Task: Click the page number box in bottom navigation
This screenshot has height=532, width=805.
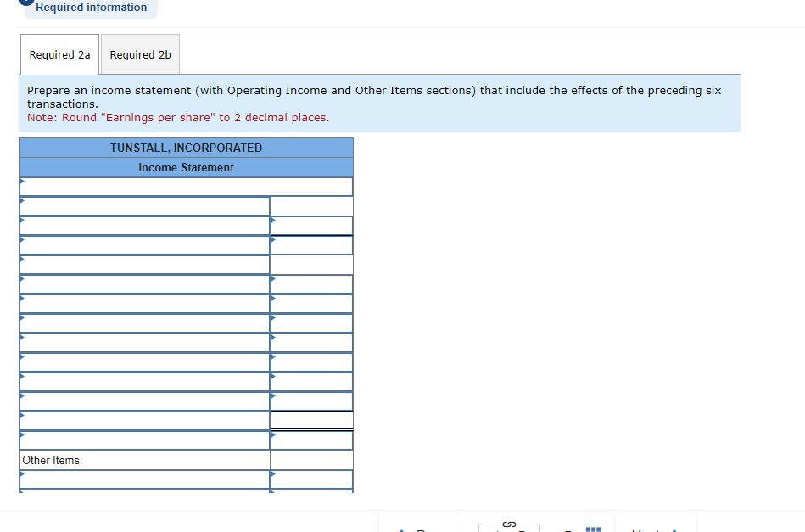Action: [509, 528]
